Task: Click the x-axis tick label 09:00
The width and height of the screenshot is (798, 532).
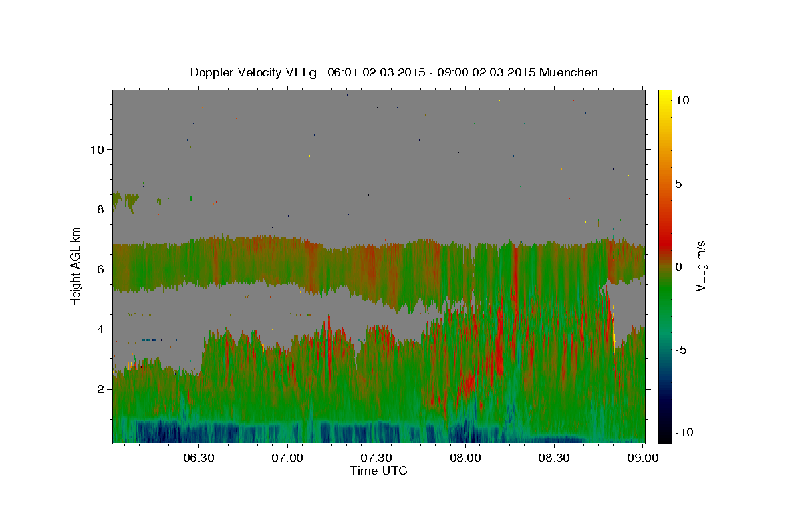Action: [642, 458]
